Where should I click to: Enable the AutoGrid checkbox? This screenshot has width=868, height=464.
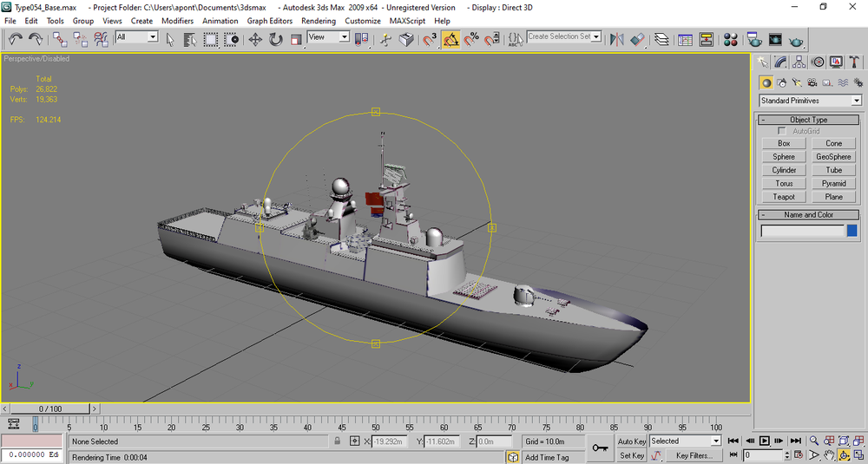[x=782, y=131]
